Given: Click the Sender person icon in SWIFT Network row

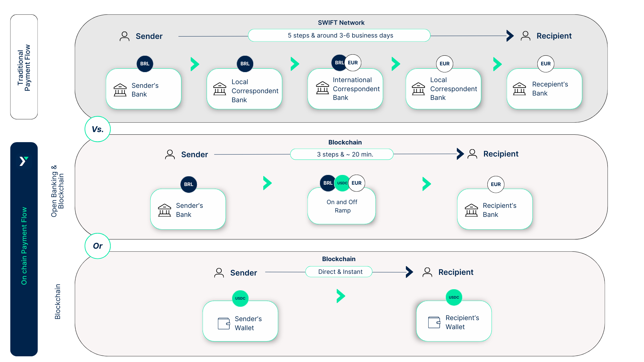Looking at the screenshot, I should (124, 36).
